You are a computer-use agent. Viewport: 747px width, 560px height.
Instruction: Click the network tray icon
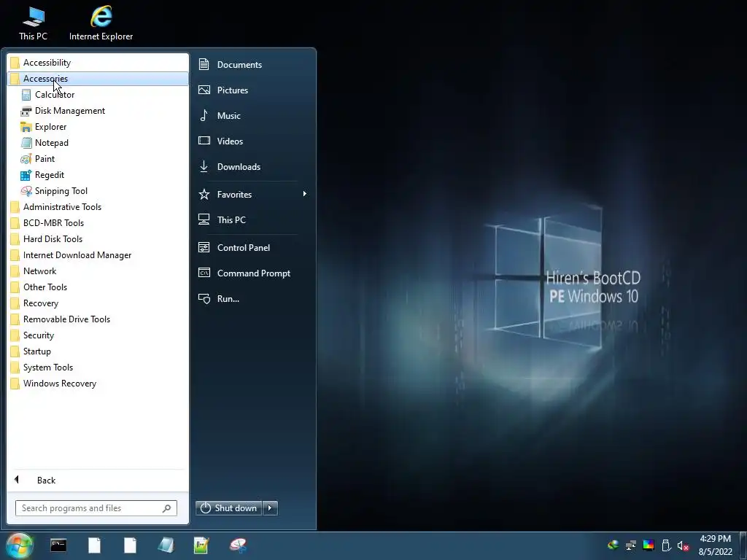pyautogui.click(x=631, y=545)
